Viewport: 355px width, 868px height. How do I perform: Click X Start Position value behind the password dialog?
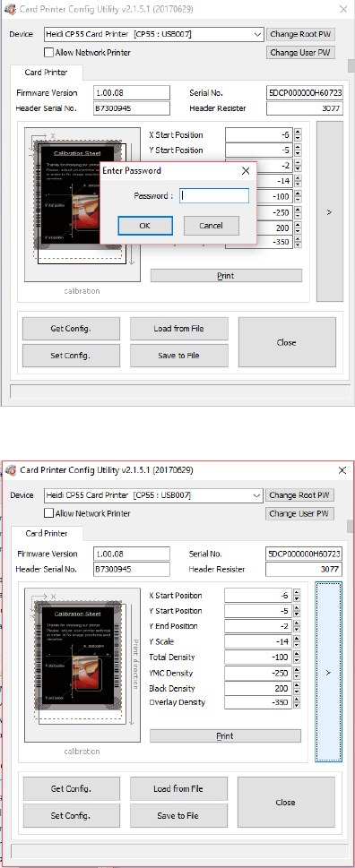pos(258,134)
